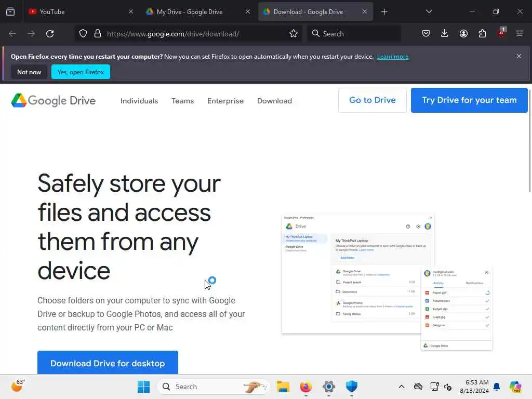
Task: Open the Teams menu item
Action: click(182, 101)
